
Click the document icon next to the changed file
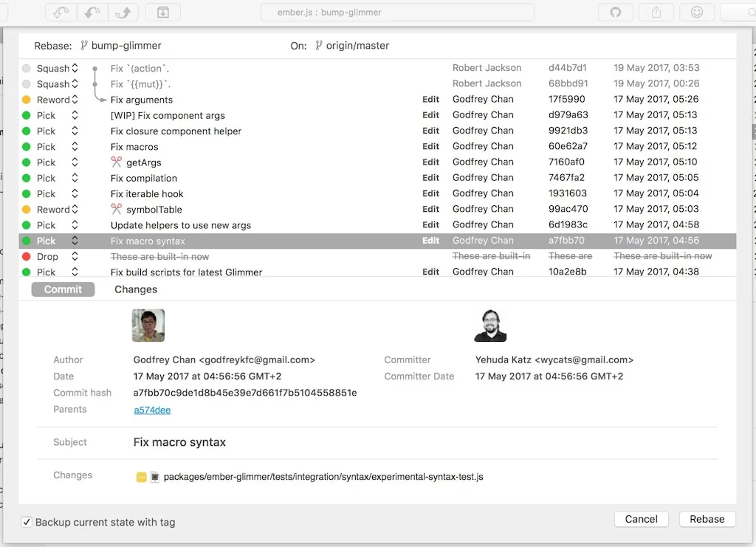click(154, 477)
